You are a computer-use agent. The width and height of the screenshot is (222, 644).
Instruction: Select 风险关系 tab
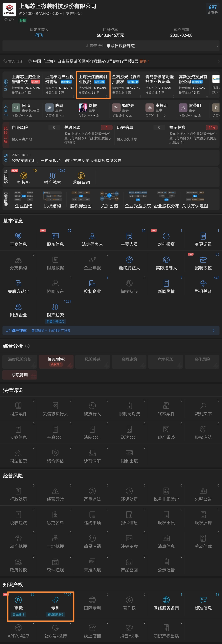(x=93, y=361)
